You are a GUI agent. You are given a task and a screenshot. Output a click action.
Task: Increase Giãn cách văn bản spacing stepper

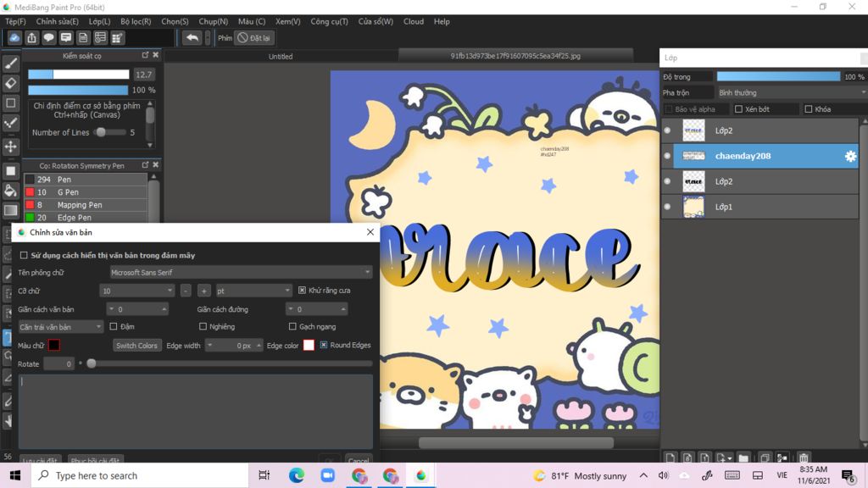point(164,309)
